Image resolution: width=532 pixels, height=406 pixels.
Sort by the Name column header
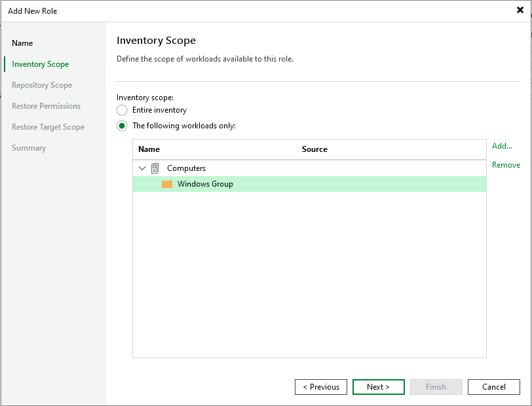point(149,149)
